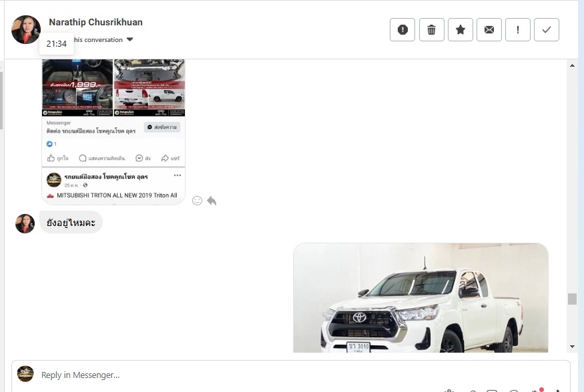Click the chat scrollbar thumb
The width and height of the screenshot is (584, 392).
[x=572, y=299]
